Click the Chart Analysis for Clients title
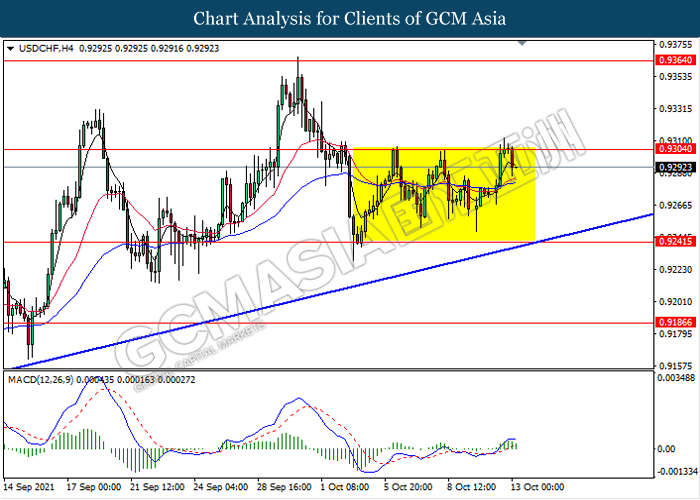This screenshot has height=500, width=700. 350,18
